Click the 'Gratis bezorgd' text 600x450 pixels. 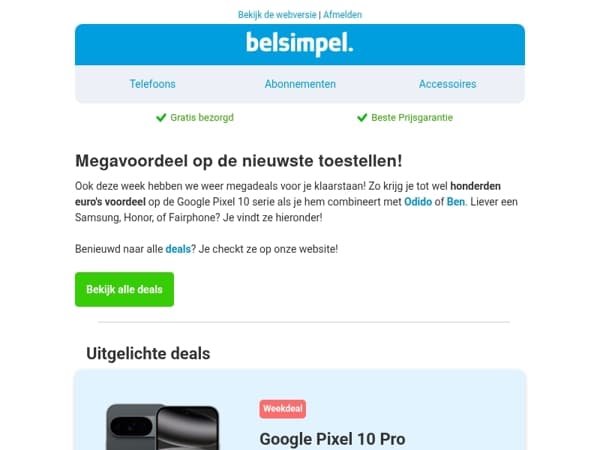202,117
